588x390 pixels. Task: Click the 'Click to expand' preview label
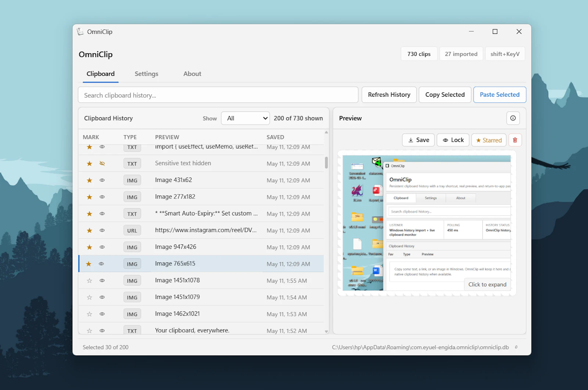(487, 285)
